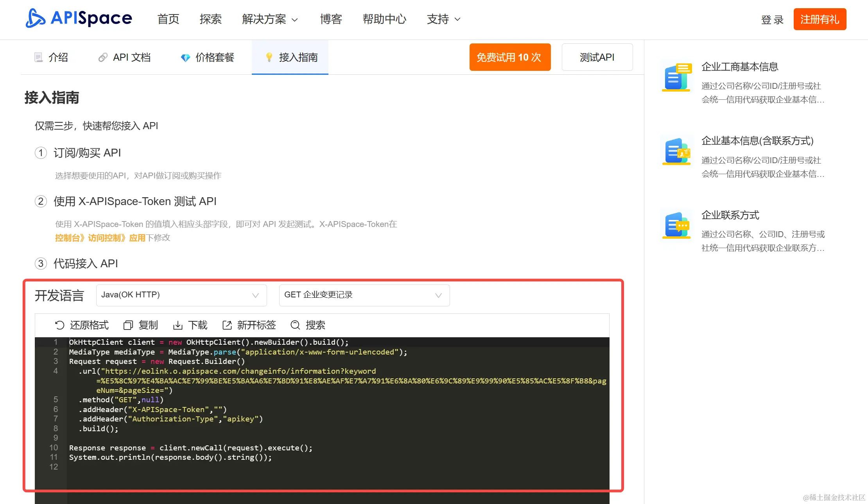Expand the Java(OK HTTP) language dropdown
This screenshot has height=504, width=868.
pyautogui.click(x=181, y=295)
